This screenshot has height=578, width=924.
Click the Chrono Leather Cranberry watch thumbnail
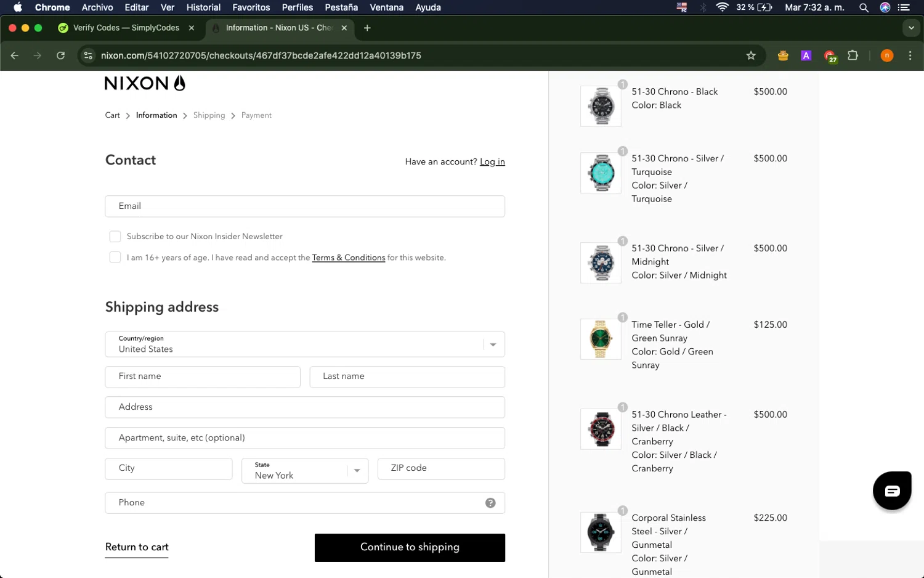point(601,429)
